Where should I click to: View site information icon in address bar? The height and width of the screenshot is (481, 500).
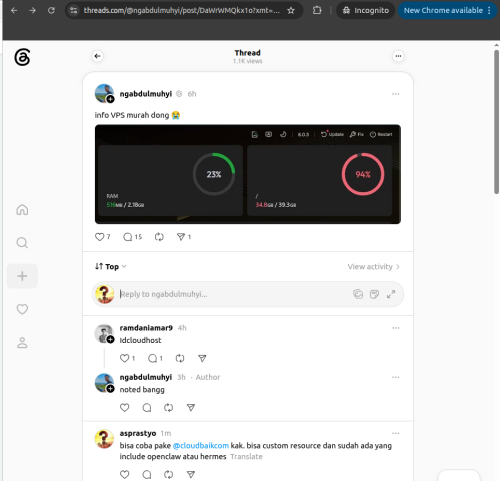click(74, 10)
